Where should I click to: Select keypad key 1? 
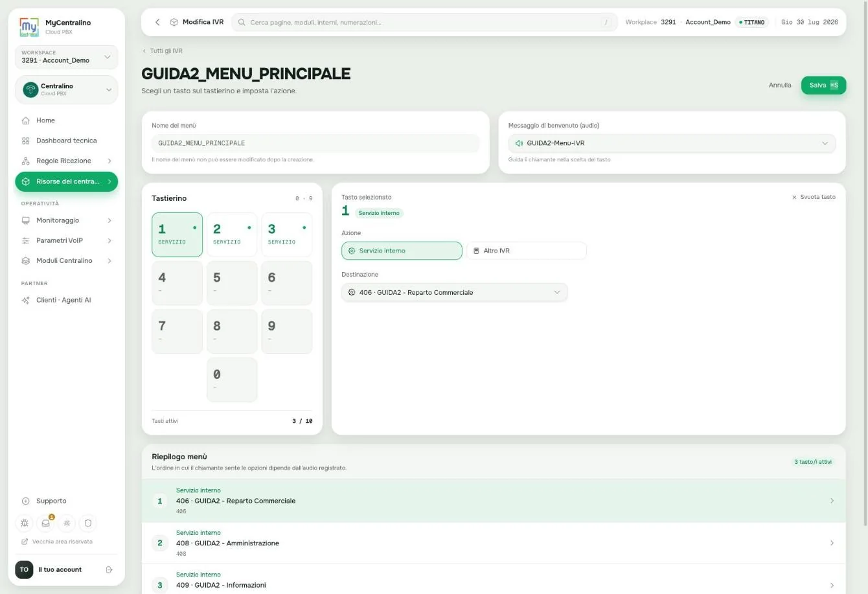177,234
